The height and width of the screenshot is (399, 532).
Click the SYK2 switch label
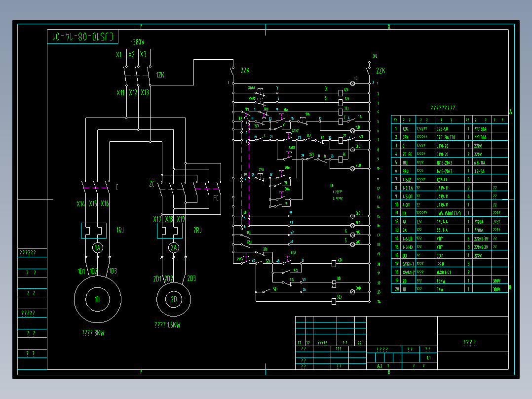(295, 131)
